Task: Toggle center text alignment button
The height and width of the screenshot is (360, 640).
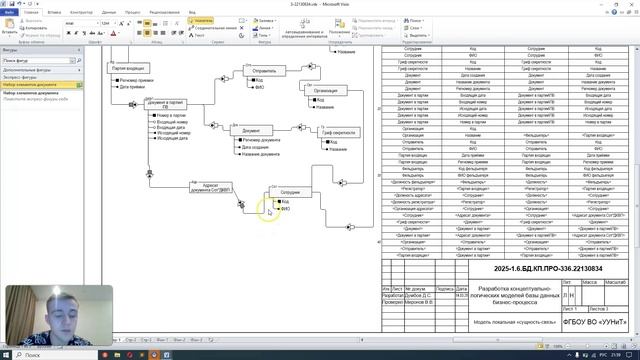Action: pyautogui.click(x=147, y=33)
